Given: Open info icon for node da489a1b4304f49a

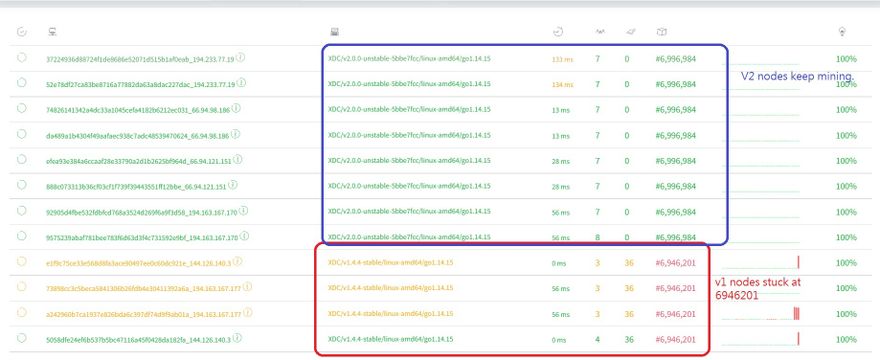Looking at the screenshot, I should coord(235,134).
